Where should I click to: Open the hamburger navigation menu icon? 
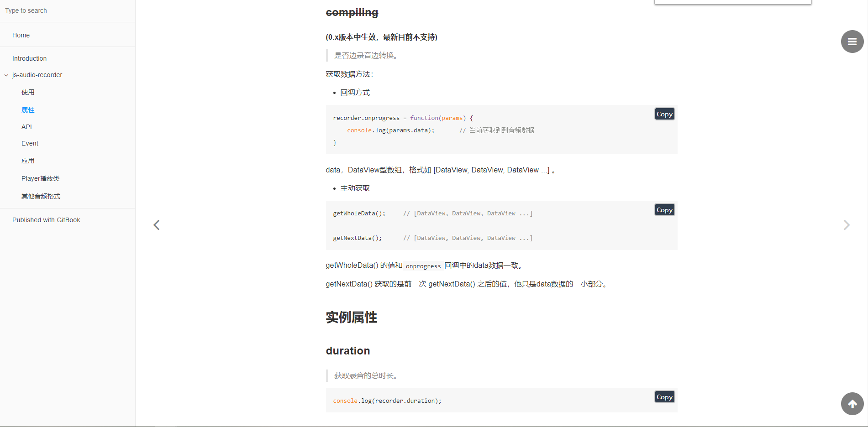(852, 42)
